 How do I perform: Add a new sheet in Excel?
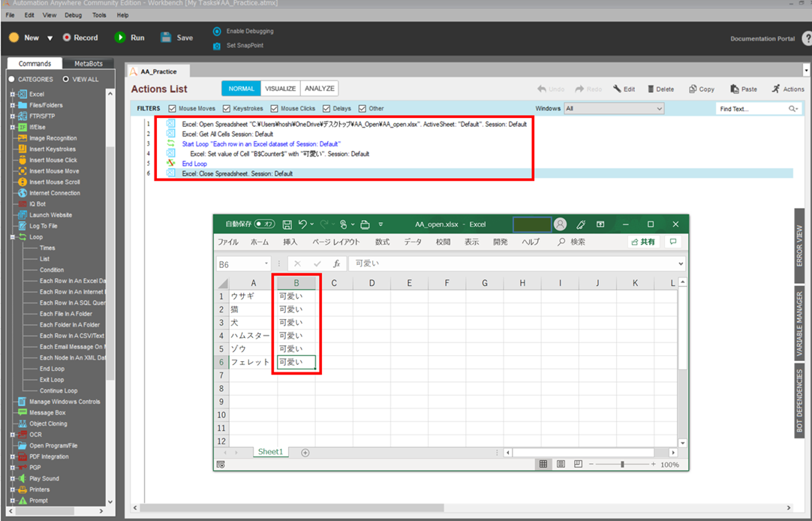(305, 453)
